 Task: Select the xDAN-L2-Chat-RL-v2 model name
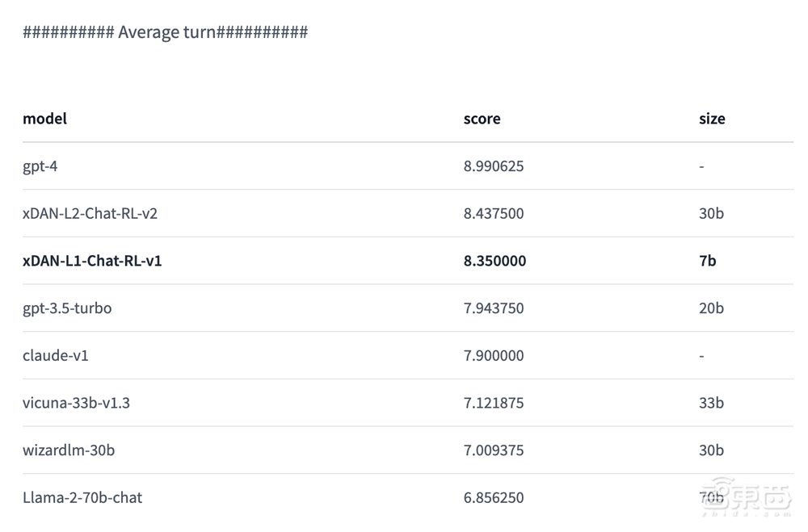[90, 214]
